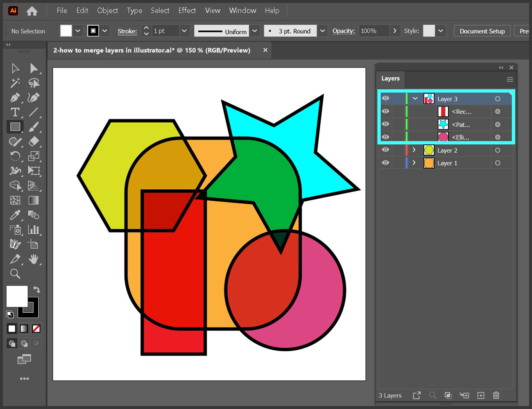Delete the selected layer
532x409 pixels.
point(496,395)
